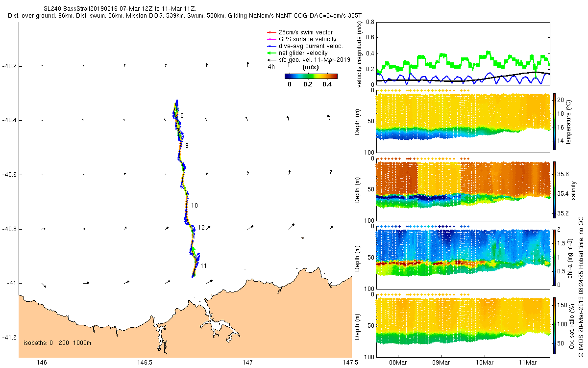
Task: Click the 'velocity magnitude (m/s)' axis label
Action: point(360,53)
